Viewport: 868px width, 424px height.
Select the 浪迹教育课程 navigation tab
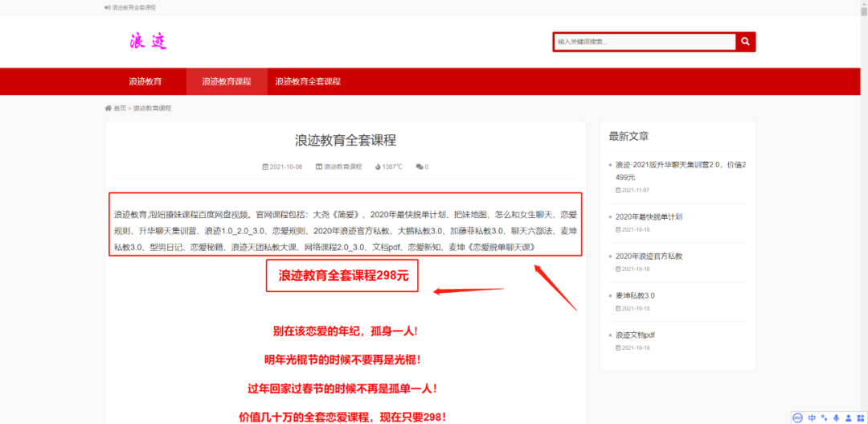pos(227,81)
